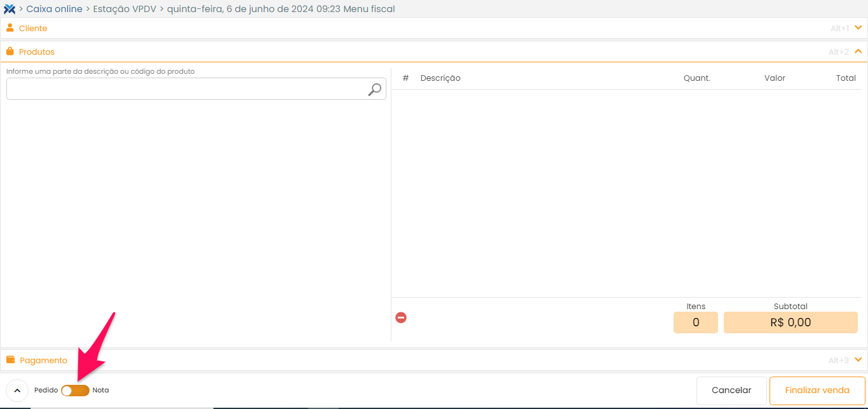Click the red remove item icon
This screenshot has height=409, width=868.
tap(401, 317)
